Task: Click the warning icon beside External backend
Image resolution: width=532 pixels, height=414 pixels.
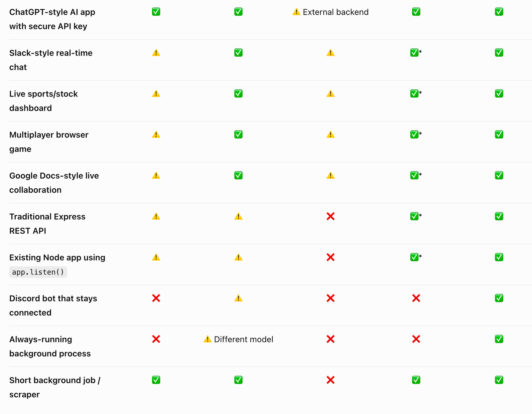Action: point(296,12)
